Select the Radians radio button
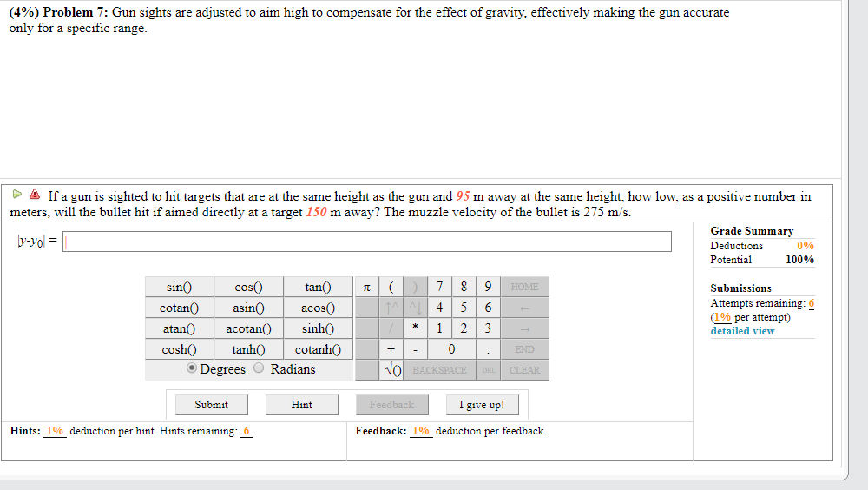 pos(259,369)
